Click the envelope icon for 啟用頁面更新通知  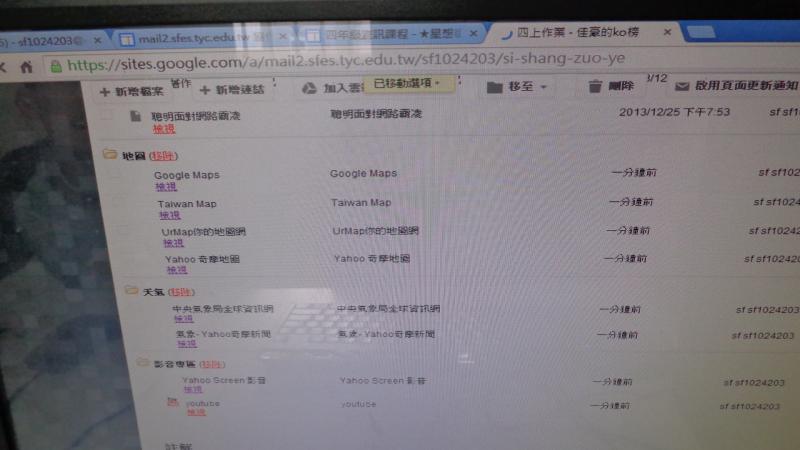click(682, 87)
